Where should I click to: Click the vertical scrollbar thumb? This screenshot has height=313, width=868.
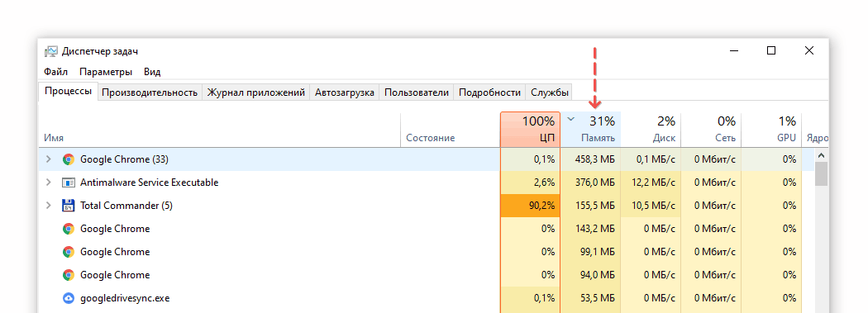(822, 173)
